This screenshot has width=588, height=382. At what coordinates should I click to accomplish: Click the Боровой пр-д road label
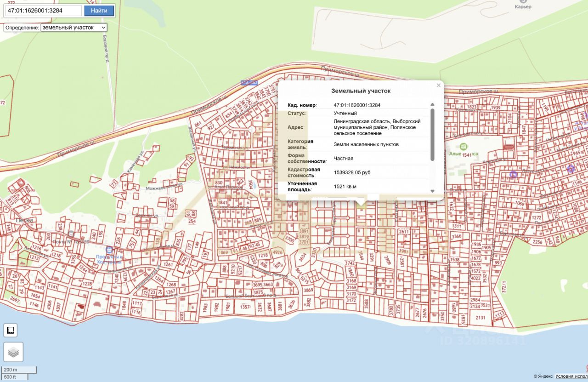[105, 48]
